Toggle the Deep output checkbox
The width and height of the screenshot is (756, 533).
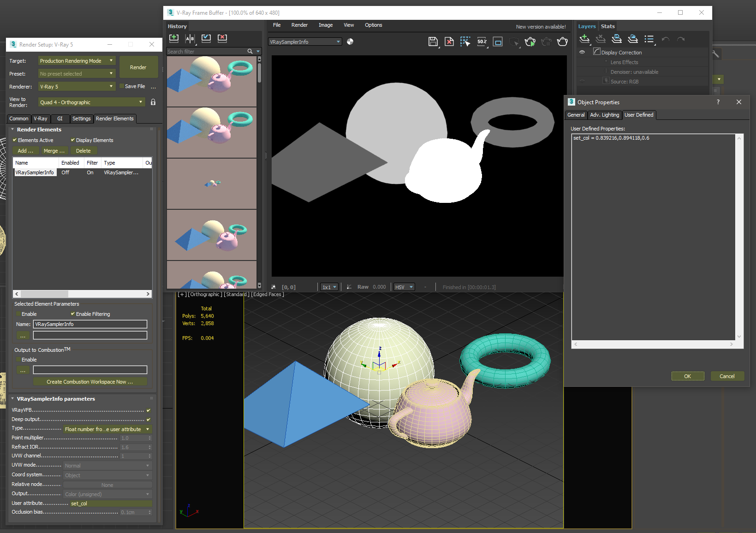149,419
